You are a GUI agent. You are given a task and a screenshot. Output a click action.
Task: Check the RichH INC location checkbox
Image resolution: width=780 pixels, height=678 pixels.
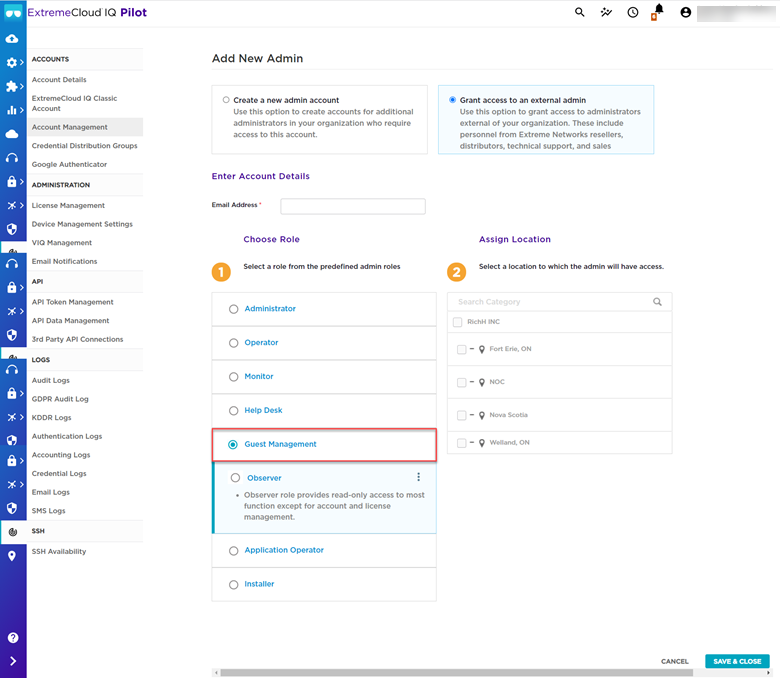tap(458, 322)
